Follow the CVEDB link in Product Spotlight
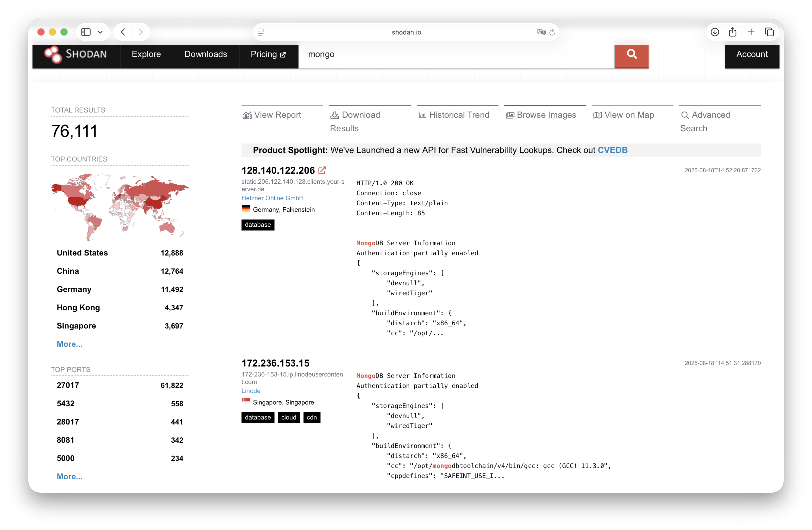This screenshot has width=812, height=530. 612,150
